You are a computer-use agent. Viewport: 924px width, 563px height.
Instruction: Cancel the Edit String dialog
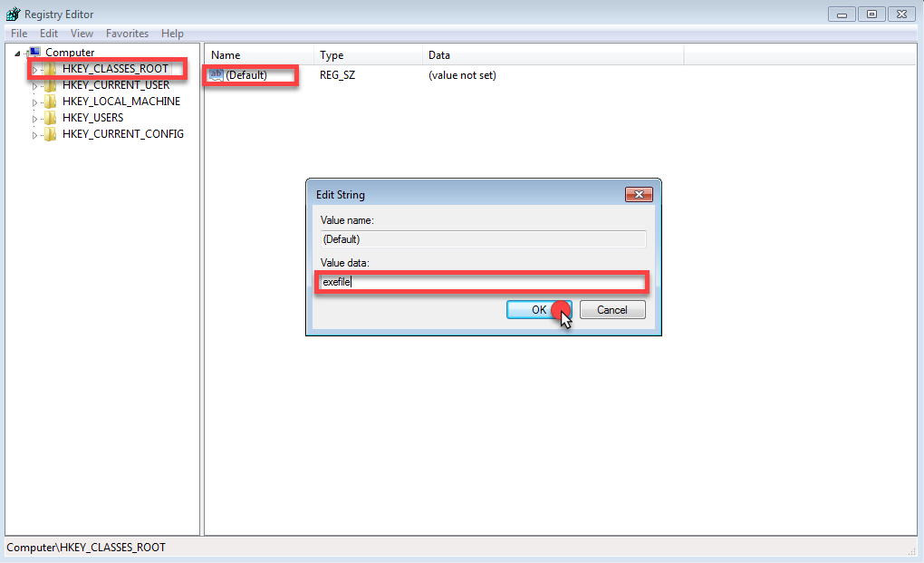[x=611, y=310]
